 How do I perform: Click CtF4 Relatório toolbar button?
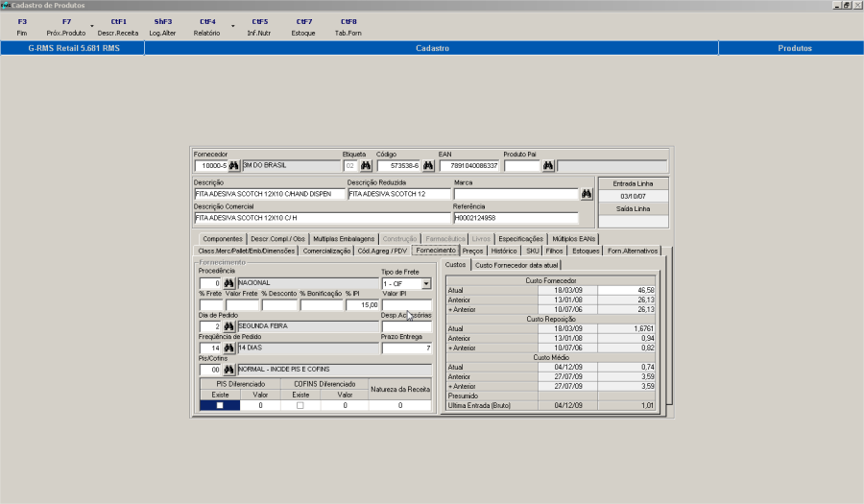pyautogui.click(x=207, y=27)
